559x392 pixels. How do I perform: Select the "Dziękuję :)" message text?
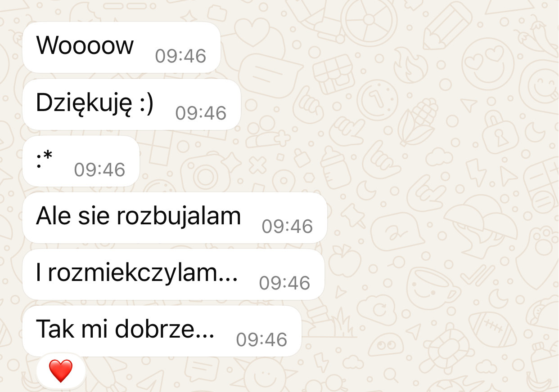pos(95,104)
